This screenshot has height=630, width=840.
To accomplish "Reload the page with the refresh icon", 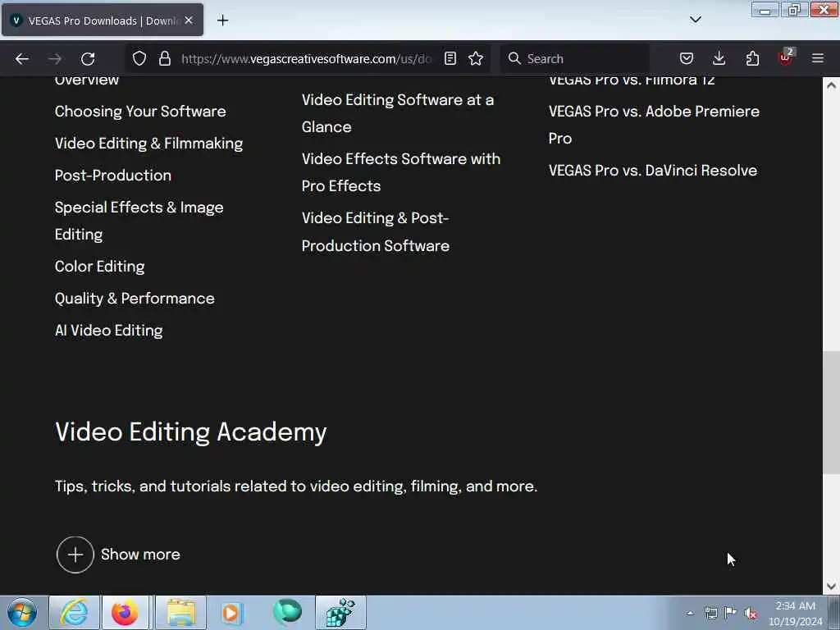I will pyautogui.click(x=88, y=59).
